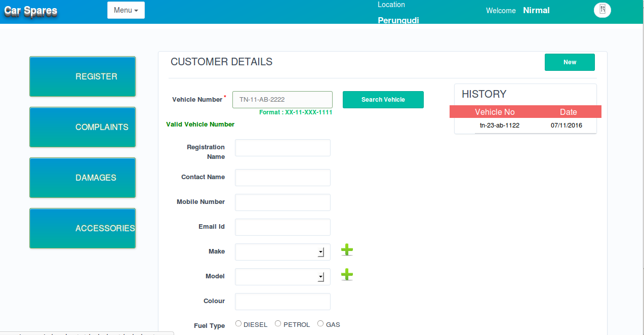Select the PETROL fuel type
Image resolution: width=644 pixels, height=335 pixels.
[x=278, y=324]
